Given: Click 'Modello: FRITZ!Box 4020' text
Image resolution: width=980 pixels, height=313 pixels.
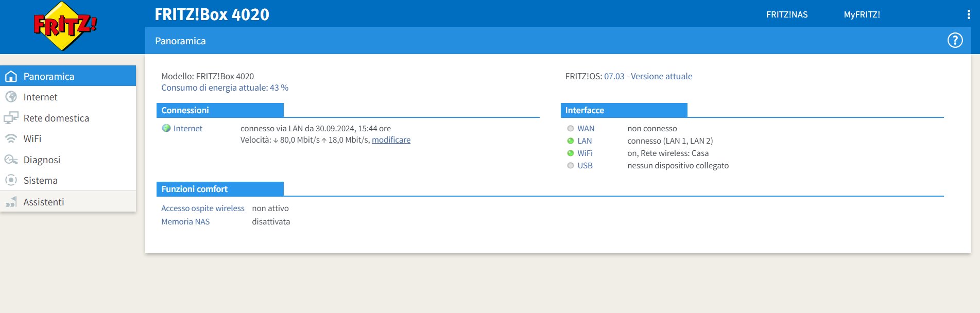Looking at the screenshot, I should 208,76.
